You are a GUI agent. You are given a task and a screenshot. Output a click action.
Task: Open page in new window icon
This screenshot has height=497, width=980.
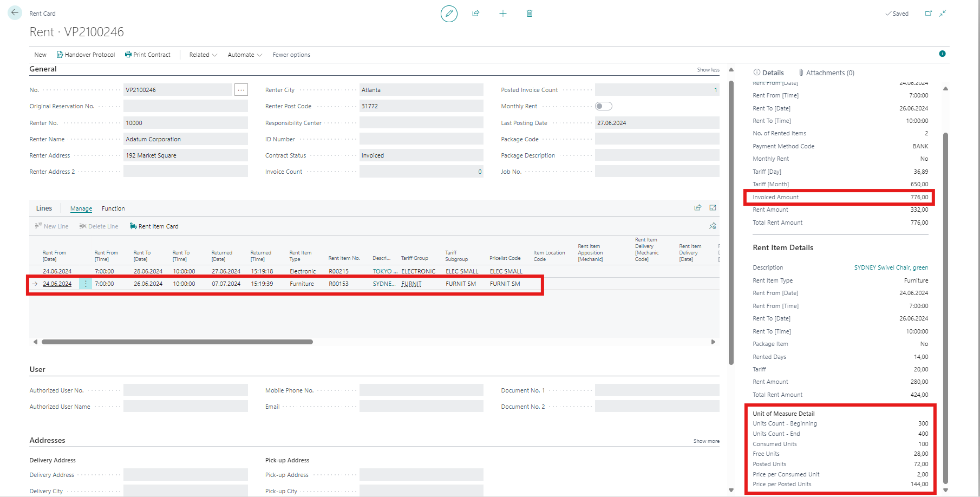(x=929, y=14)
